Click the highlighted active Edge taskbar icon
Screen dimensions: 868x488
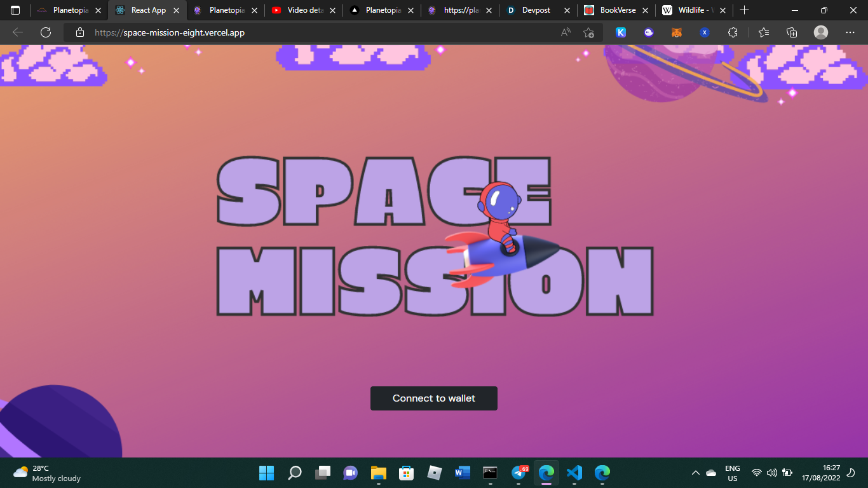546,473
